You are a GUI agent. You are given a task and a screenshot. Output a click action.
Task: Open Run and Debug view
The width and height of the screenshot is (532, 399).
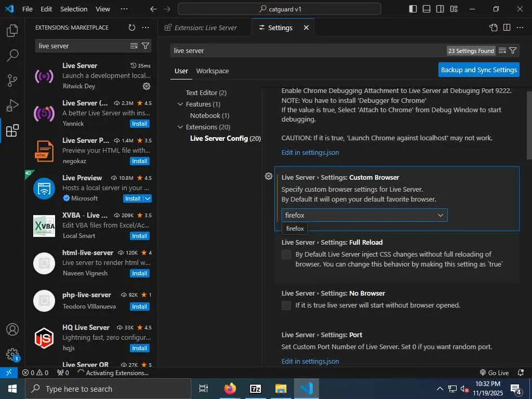[12, 105]
